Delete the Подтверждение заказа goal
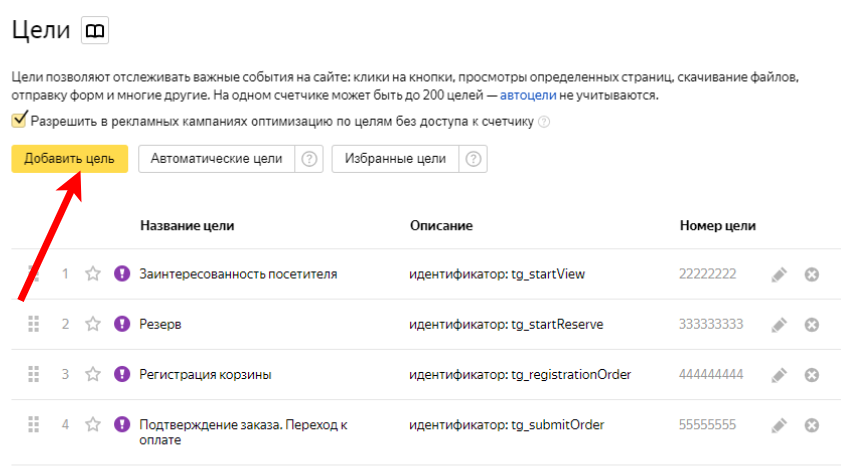 pyautogui.click(x=812, y=425)
